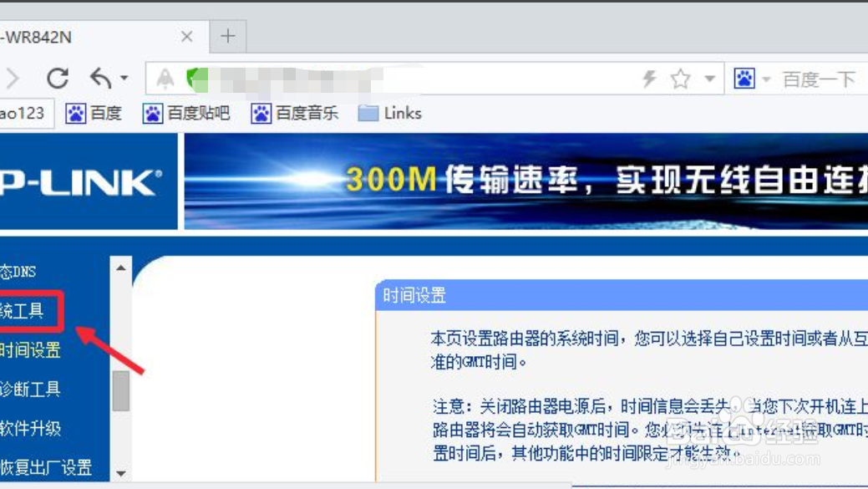The width and height of the screenshot is (868, 489).
Task: Open the 百度 bookmark on bookmarks bar
Action: (94, 113)
